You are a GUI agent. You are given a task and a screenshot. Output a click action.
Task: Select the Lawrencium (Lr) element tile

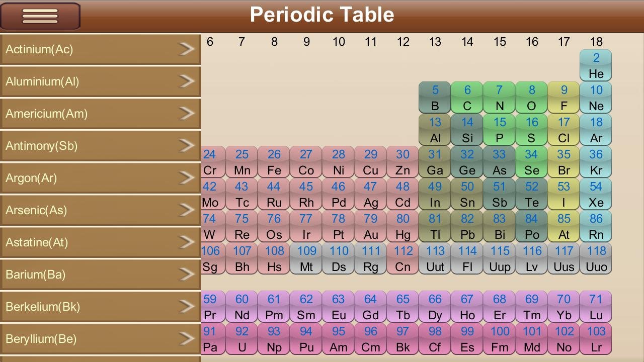pos(596,339)
